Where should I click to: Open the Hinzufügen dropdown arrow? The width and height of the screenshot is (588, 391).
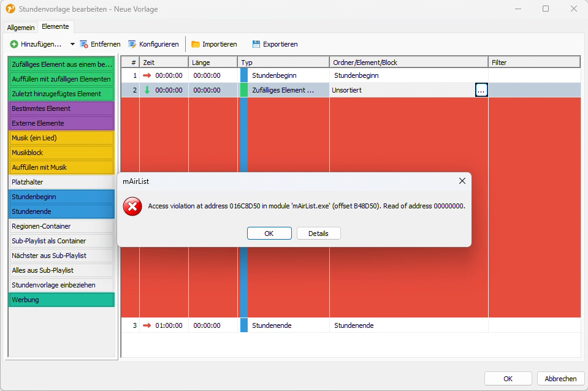pos(72,44)
